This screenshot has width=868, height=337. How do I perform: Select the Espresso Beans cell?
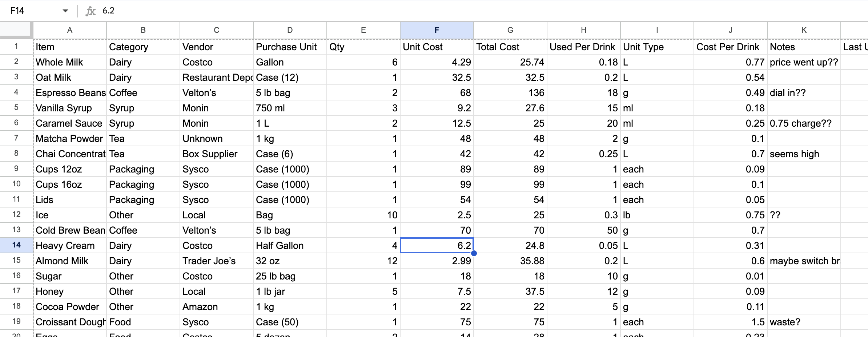(70, 93)
